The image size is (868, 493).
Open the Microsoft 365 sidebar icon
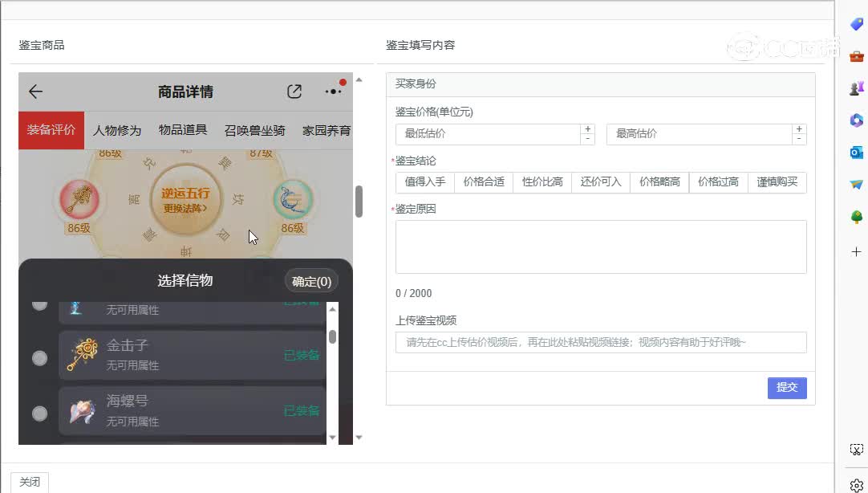tap(857, 120)
